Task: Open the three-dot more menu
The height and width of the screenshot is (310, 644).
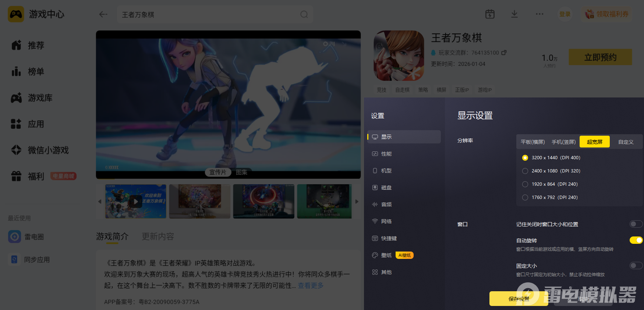Action: [539, 14]
